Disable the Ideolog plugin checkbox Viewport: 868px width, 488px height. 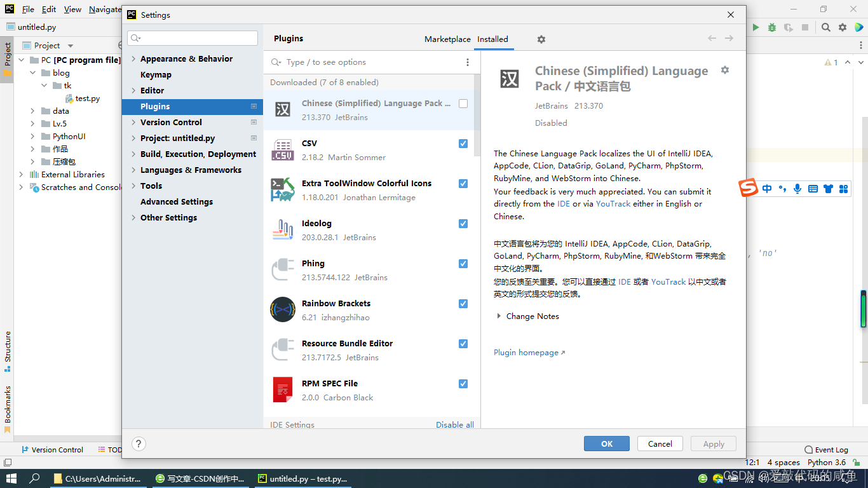click(x=463, y=224)
